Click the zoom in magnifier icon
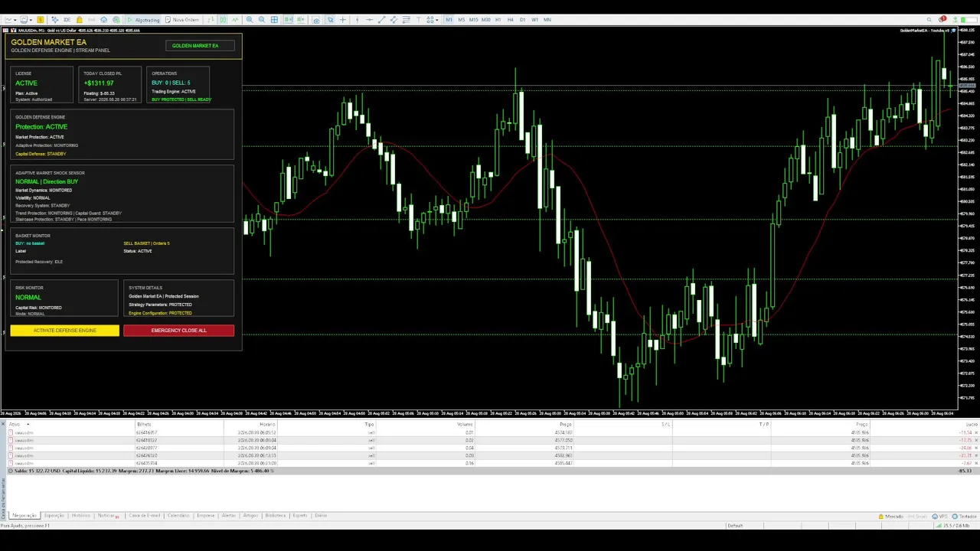Viewport: 980px width, 551px height. click(250, 20)
